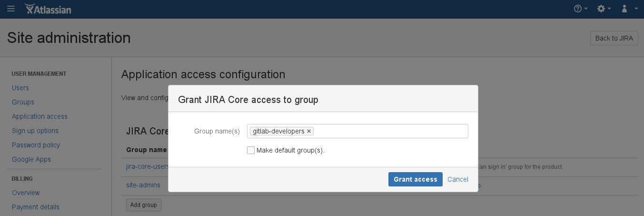
Task: Remove the gitlab-developers tag
Action: pyautogui.click(x=309, y=131)
